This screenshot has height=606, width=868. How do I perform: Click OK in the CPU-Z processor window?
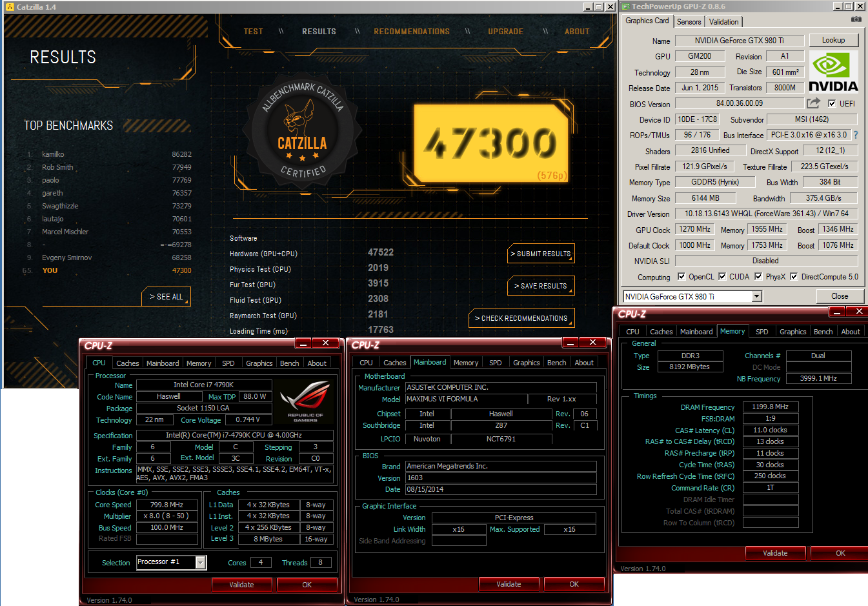tap(307, 585)
